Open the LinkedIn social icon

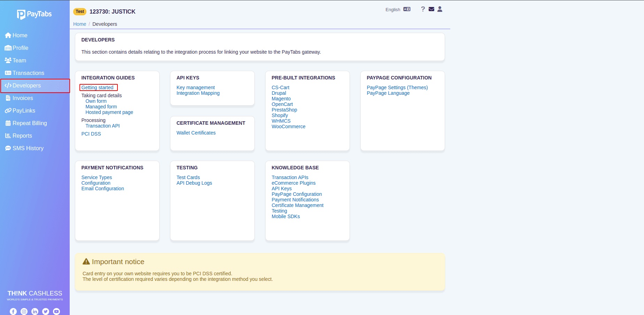[35, 312]
